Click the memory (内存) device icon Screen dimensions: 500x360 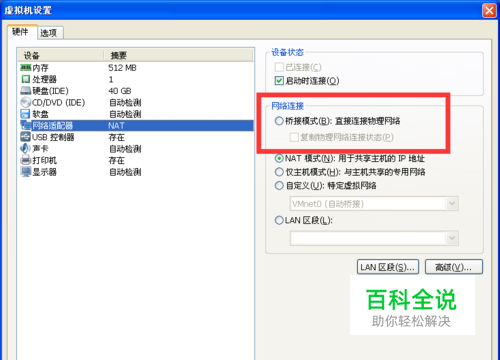point(26,68)
